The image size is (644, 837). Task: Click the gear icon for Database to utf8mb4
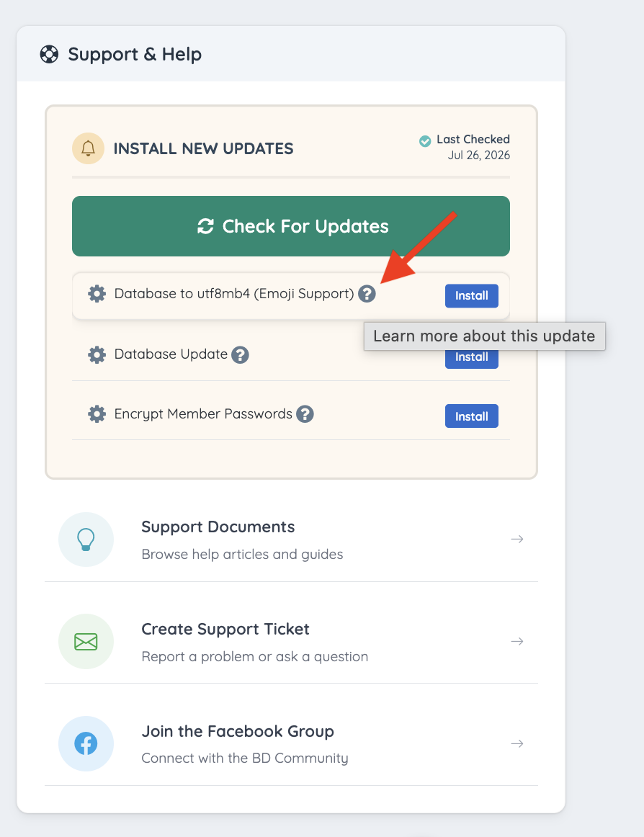[x=97, y=294]
